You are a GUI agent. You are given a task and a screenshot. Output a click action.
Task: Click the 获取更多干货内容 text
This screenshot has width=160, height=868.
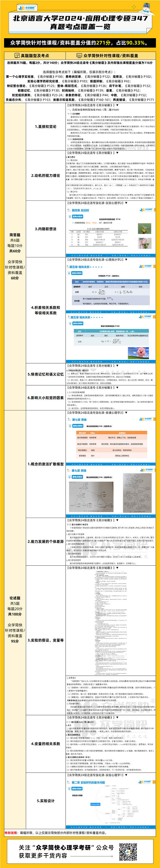point(43,856)
